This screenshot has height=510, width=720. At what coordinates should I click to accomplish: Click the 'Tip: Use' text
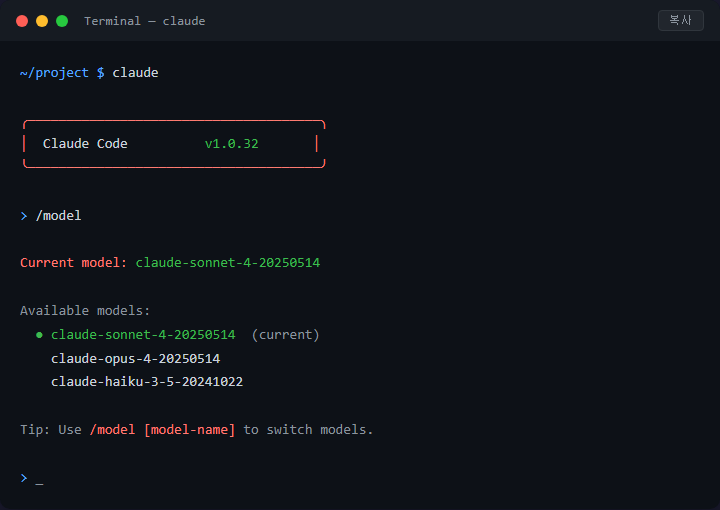click(x=51, y=430)
